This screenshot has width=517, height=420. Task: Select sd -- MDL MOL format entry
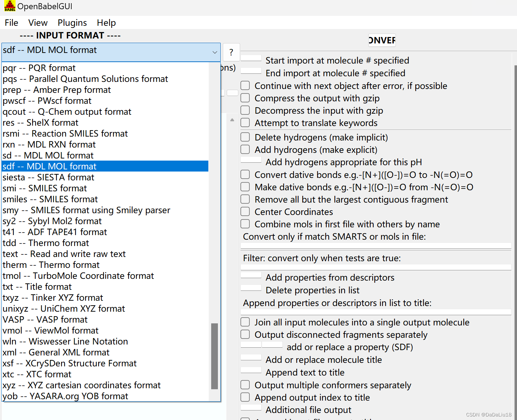pyautogui.click(x=105, y=155)
